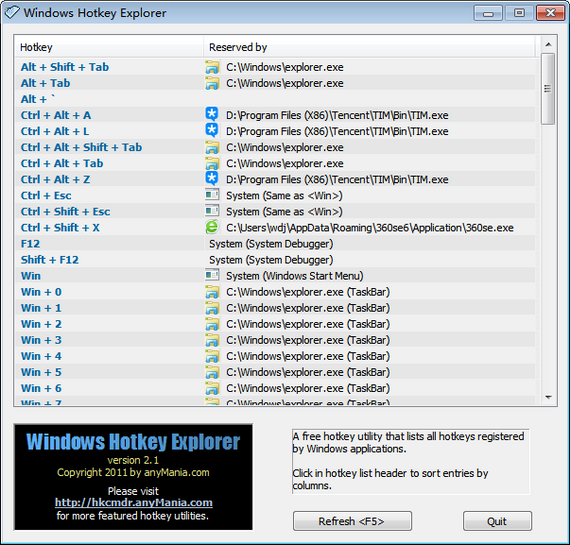
Task: Click the app icon in title bar
Action: [12, 12]
